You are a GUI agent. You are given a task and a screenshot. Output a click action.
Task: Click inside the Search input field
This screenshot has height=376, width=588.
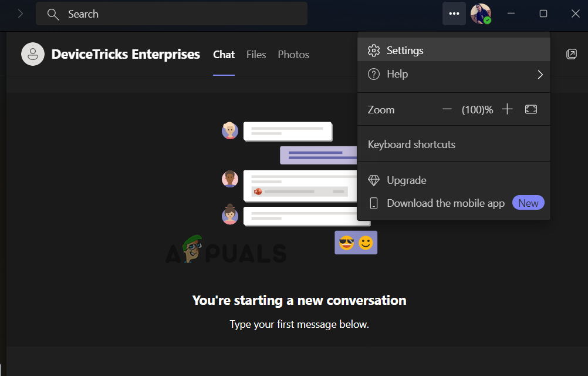pos(171,14)
